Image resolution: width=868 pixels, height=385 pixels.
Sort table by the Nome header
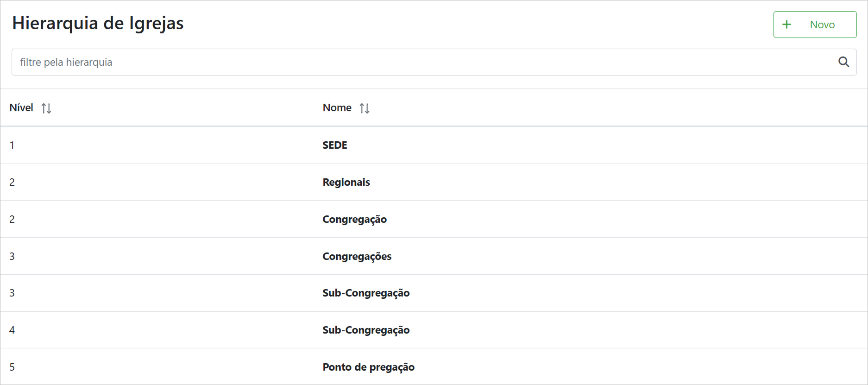(x=337, y=108)
